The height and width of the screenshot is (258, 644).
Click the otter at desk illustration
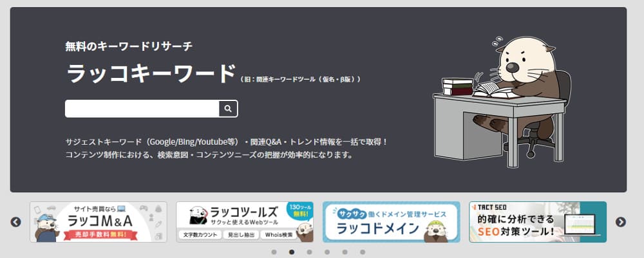(x=502, y=101)
